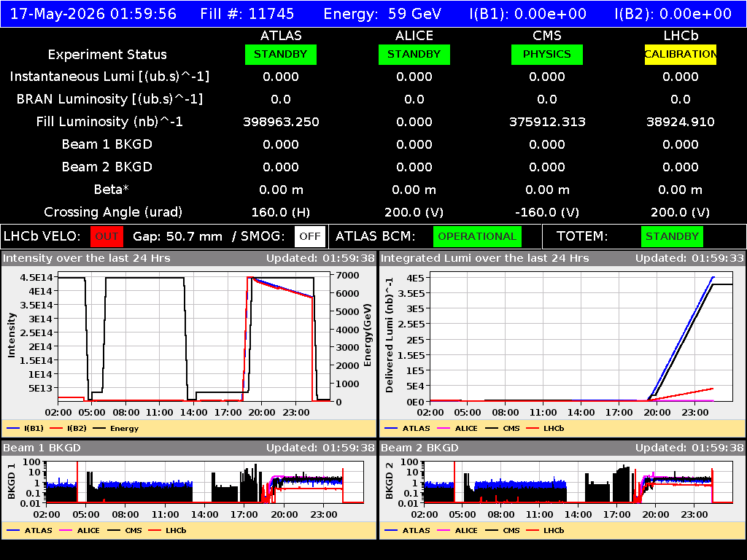The image size is (747, 560).
Task: Click the Beam 1 BKGD chart title
Action: tap(42, 448)
